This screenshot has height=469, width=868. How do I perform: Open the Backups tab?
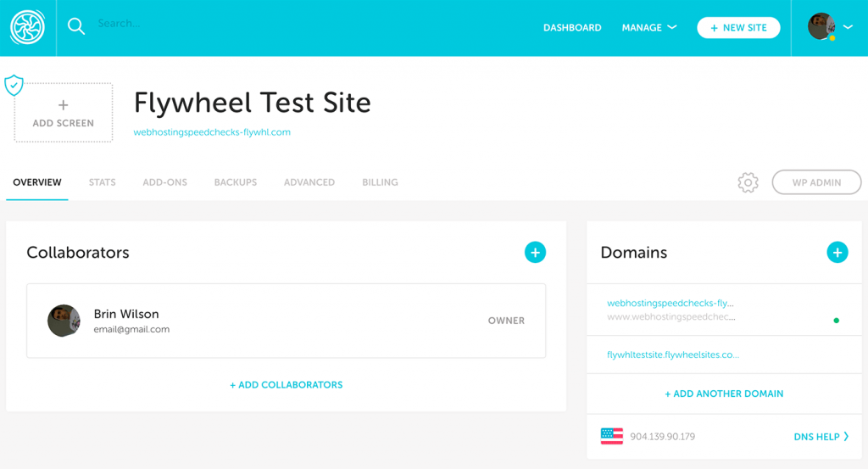[236, 182]
